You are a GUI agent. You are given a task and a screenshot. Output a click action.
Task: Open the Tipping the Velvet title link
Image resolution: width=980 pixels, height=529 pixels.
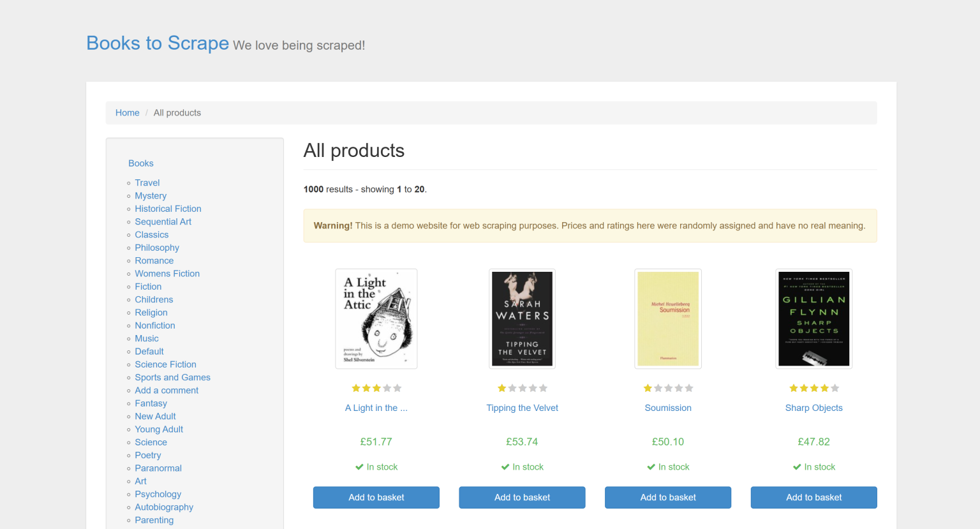point(522,407)
